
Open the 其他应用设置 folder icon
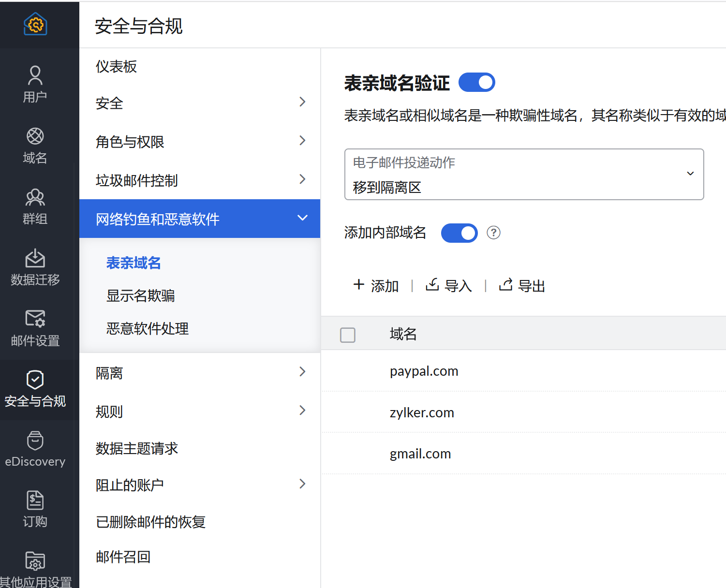click(35, 561)
